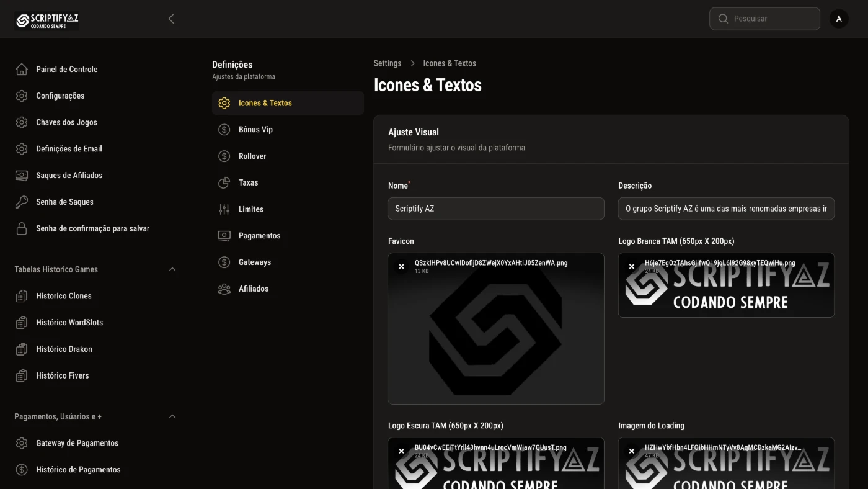
Task: Collapse the Tabelas Historico Games section
Action: (172, 269)
